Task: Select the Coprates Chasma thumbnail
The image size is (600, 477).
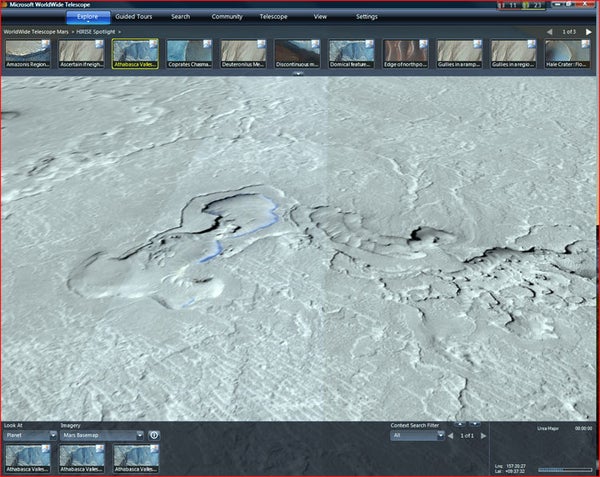Action: pyautogui.click(x=189, y=55)
